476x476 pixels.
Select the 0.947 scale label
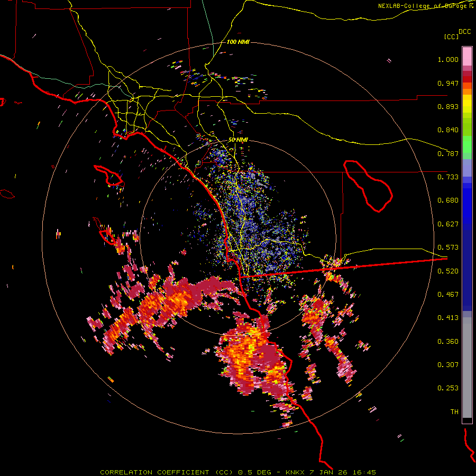click(x=448, y=83)
